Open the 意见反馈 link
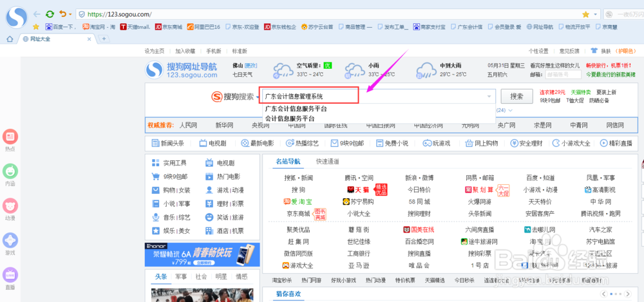The width and height of the screenshot is (644, 302). [569, 52]
